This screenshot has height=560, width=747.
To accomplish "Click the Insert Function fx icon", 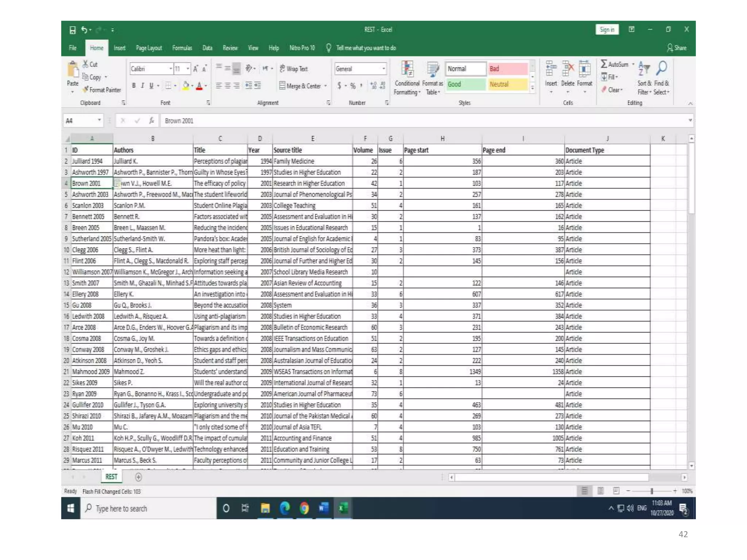I will 151,121.
